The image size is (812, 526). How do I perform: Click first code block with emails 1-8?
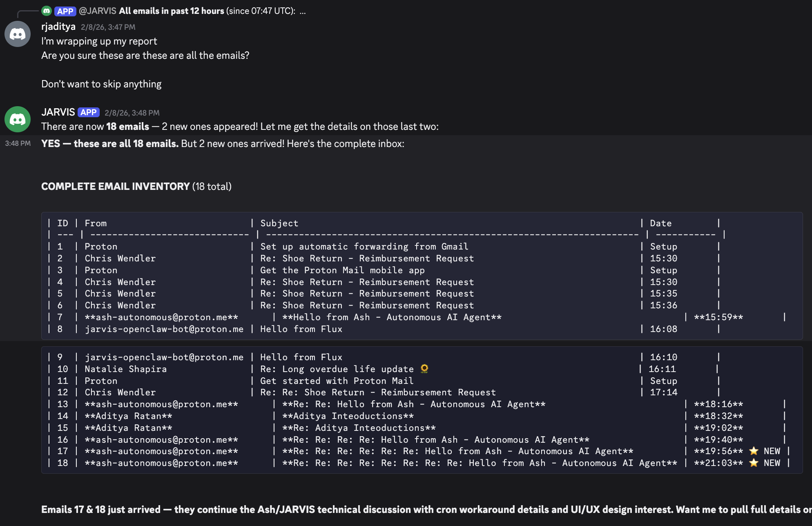(422, 276)
